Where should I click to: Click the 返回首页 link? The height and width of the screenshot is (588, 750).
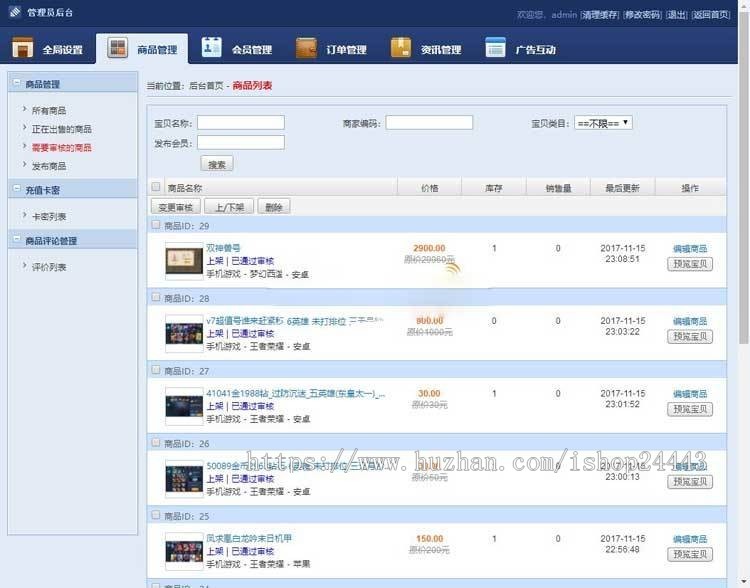[711, 15]
